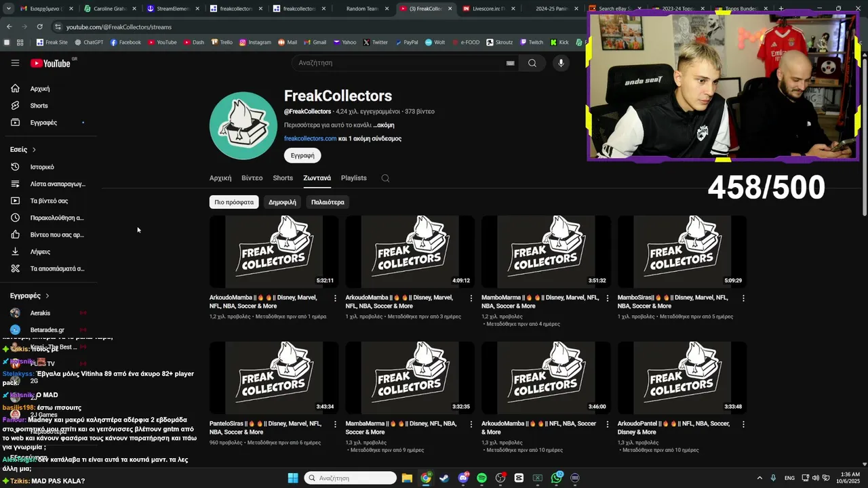Image resolution: width=868 pixels, height=488 pixels.
Task: Open Εγγραφές (Subscriptions) in the sidebar
Action: [x=48, y=123]
